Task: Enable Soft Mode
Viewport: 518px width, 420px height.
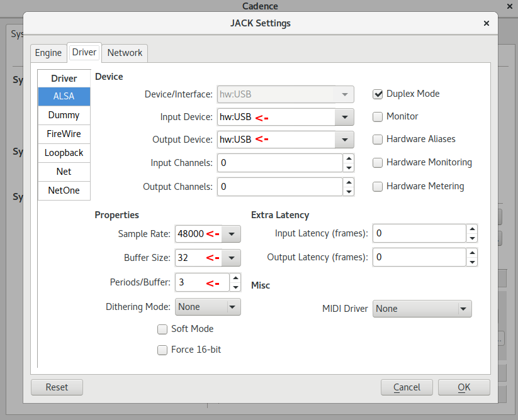Action: point(162,329)
